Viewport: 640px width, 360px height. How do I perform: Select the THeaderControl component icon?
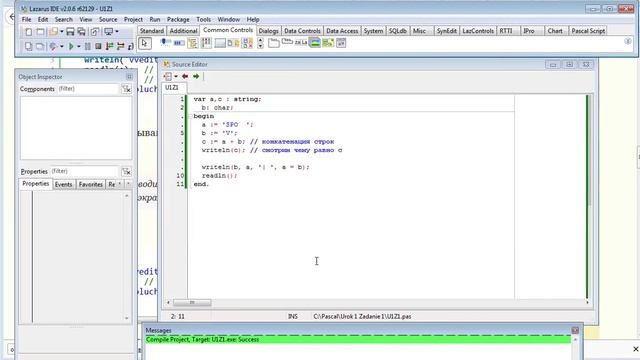click(301, 42)
